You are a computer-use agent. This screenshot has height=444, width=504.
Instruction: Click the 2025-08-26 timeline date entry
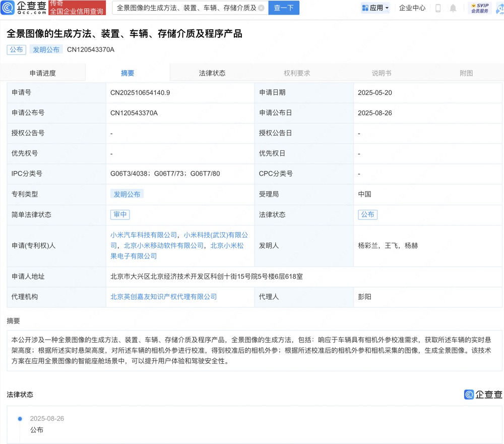click(x=47, y=419)
